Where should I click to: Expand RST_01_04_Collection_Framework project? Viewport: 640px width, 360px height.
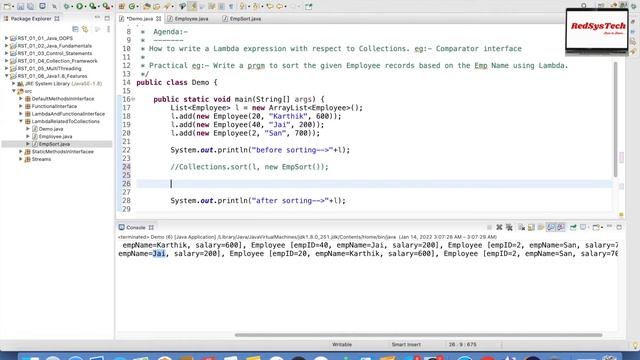click(x=7, y=61)
